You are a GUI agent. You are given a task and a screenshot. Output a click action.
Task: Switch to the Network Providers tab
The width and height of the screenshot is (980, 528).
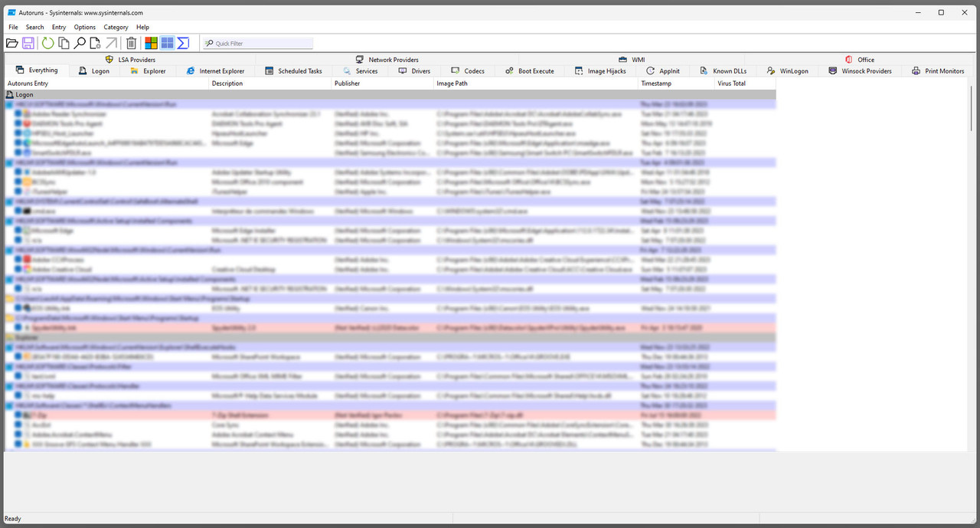point(387,59)
